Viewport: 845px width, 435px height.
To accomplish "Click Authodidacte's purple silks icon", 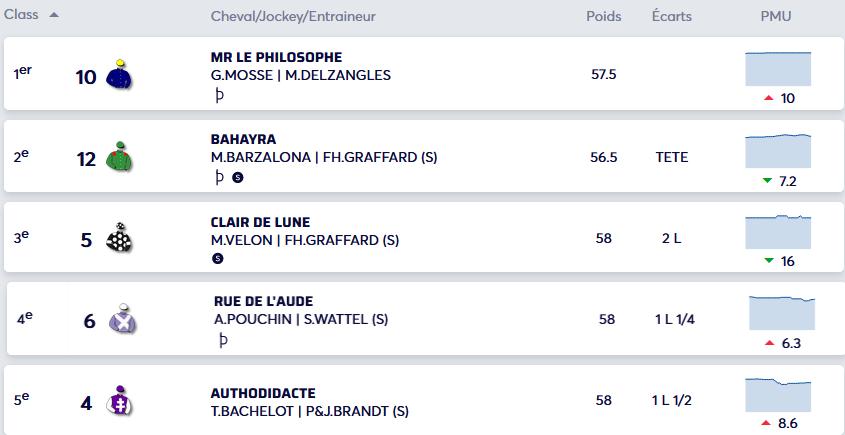I will coord(119,401).
